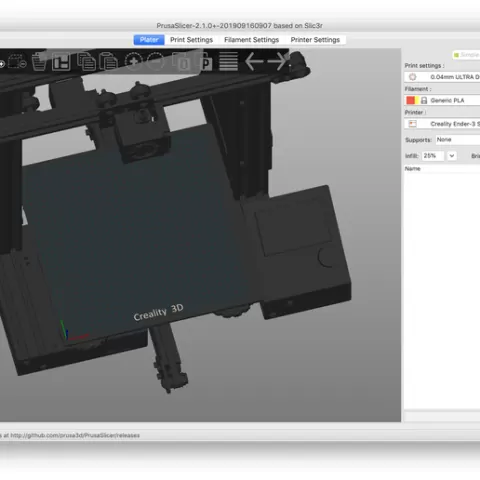Open the Filament Settings tab
This screenshot has height=480, width=480.
tap(251, 40)
